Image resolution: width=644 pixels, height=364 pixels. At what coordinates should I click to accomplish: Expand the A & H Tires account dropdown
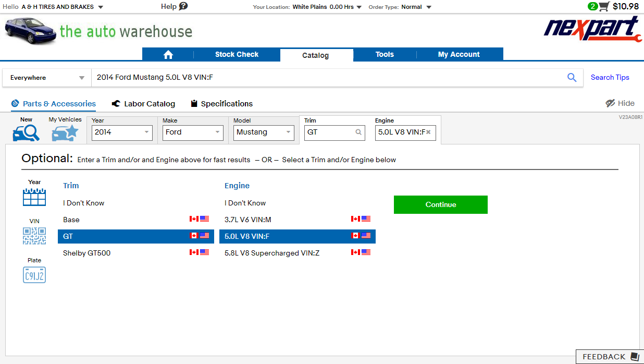101,7
